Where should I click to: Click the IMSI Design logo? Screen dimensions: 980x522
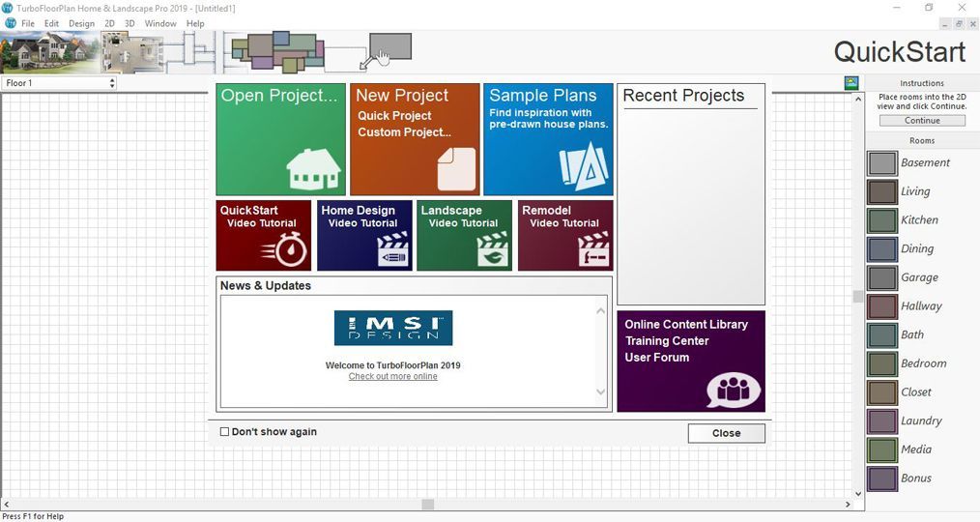393,329
